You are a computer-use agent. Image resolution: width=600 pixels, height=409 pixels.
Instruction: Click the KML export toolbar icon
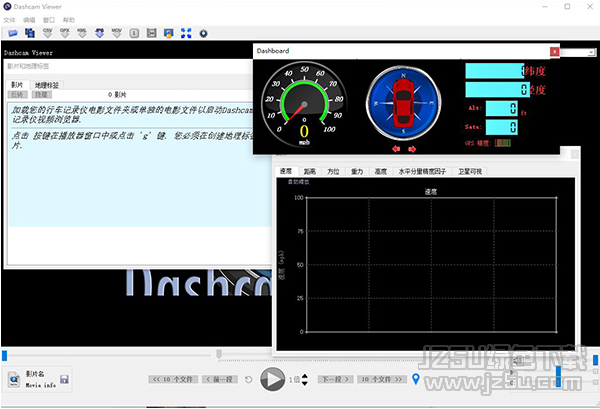point(79,33)
